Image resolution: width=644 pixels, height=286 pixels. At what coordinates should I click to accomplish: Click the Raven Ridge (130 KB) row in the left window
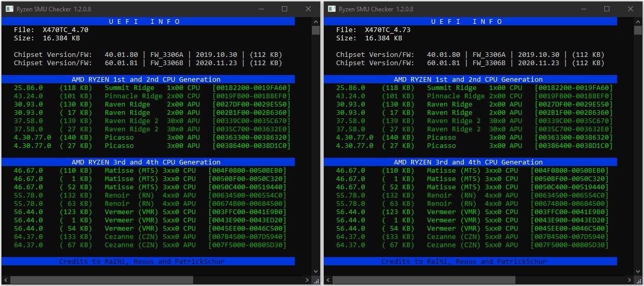pyautogui.click(x=152, y=104)
